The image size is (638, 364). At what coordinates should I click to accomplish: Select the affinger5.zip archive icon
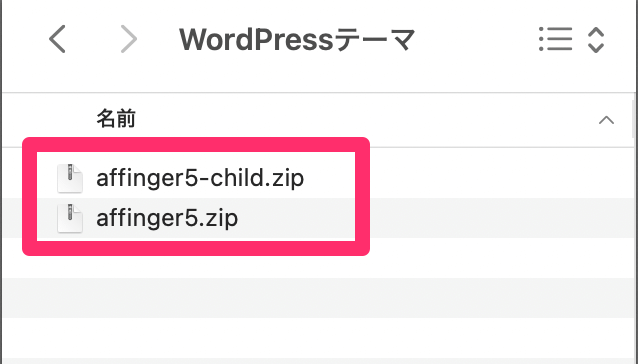70,218
